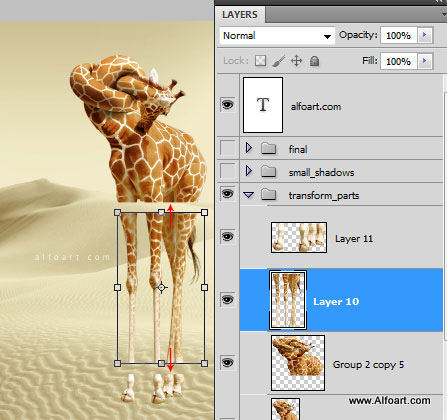Click the small_shadows group folder icon

pos(268,172)
